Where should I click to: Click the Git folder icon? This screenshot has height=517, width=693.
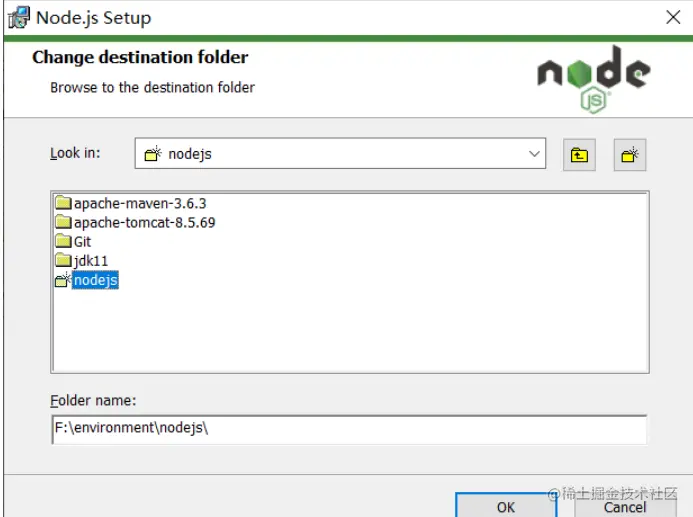pyautogui.click(x=63, y=241)
